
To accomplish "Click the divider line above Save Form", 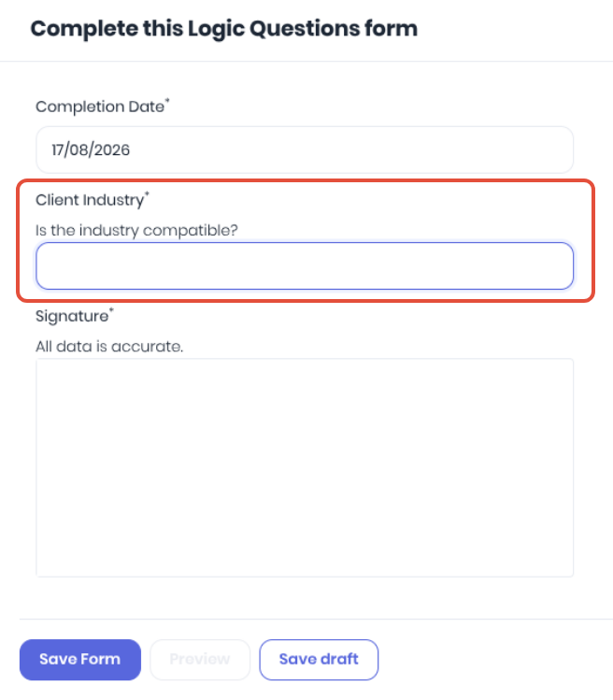I will click(x=316, y=620).
